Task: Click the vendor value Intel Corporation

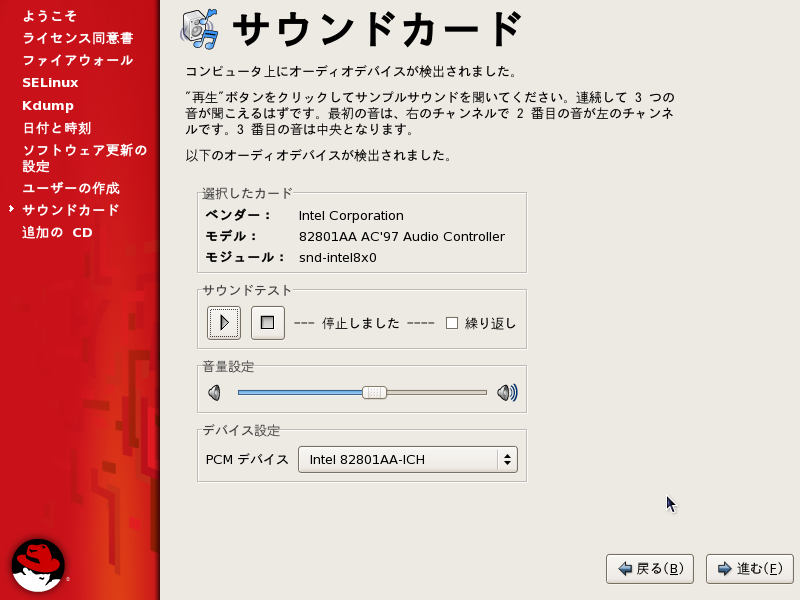Action: point(351,216)
